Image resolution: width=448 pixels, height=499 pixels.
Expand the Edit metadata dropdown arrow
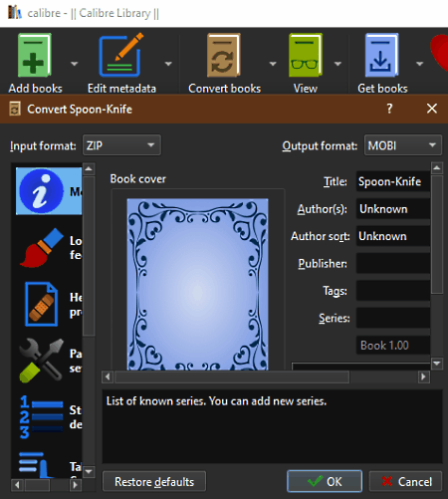[168, 64]
